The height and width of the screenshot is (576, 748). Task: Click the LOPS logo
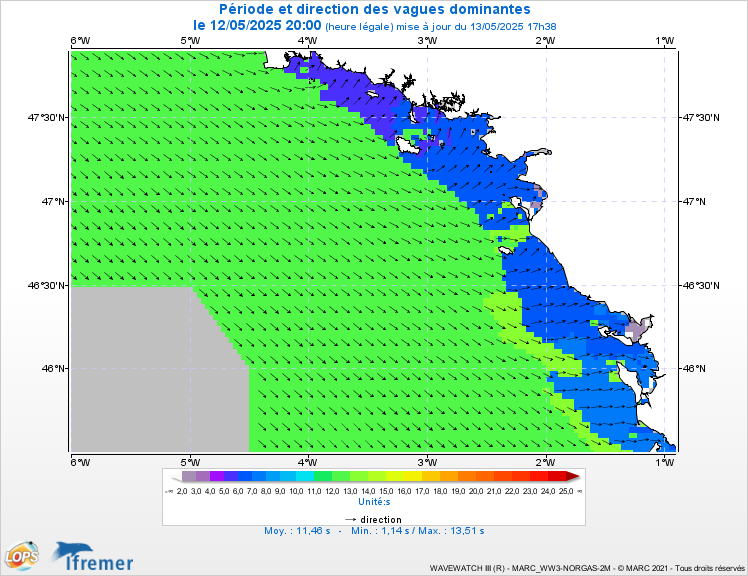click(x=22, y=555)
